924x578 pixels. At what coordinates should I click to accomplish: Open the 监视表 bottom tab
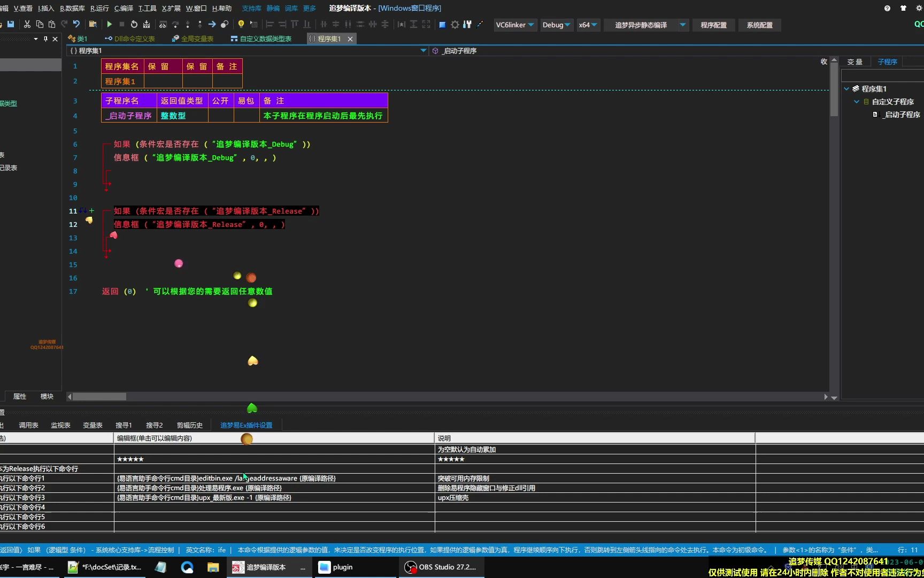pos(60,425)
